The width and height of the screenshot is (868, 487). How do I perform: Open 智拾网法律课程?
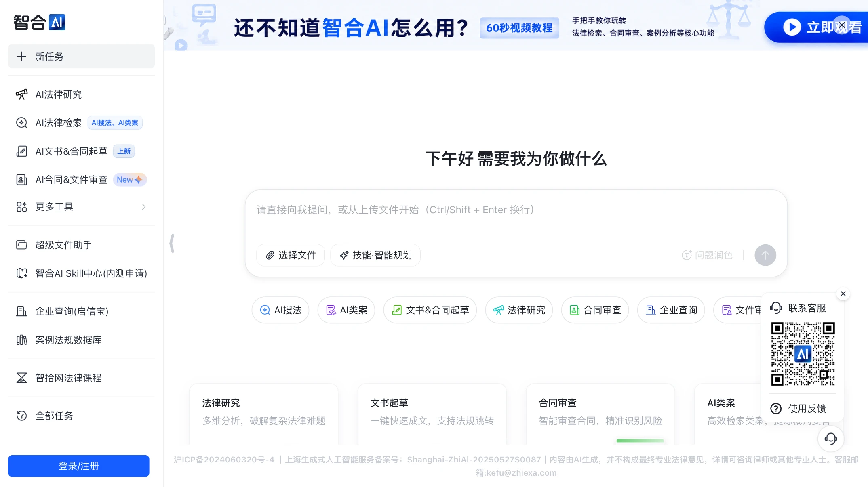pyautogui.click(x=81, y=378)
